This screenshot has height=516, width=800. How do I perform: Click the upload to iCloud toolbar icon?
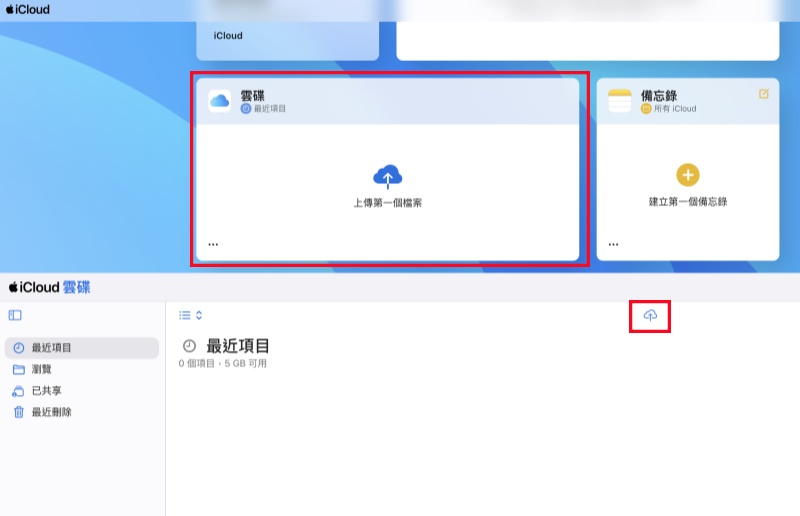click(650, 315)
